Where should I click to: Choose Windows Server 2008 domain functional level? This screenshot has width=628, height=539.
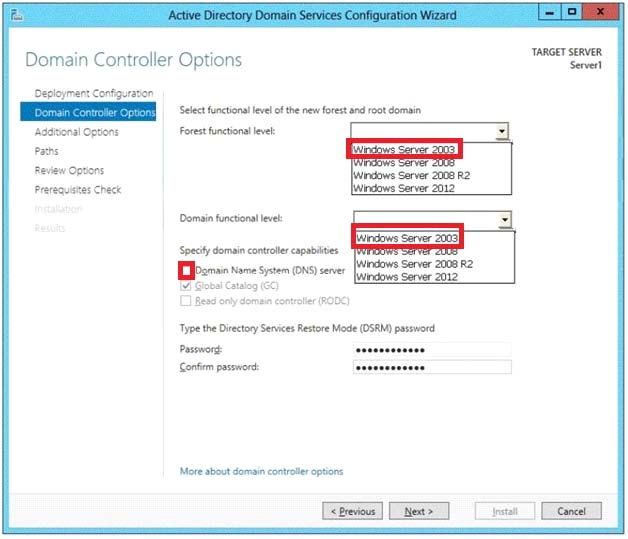click(x=407, y=252)
